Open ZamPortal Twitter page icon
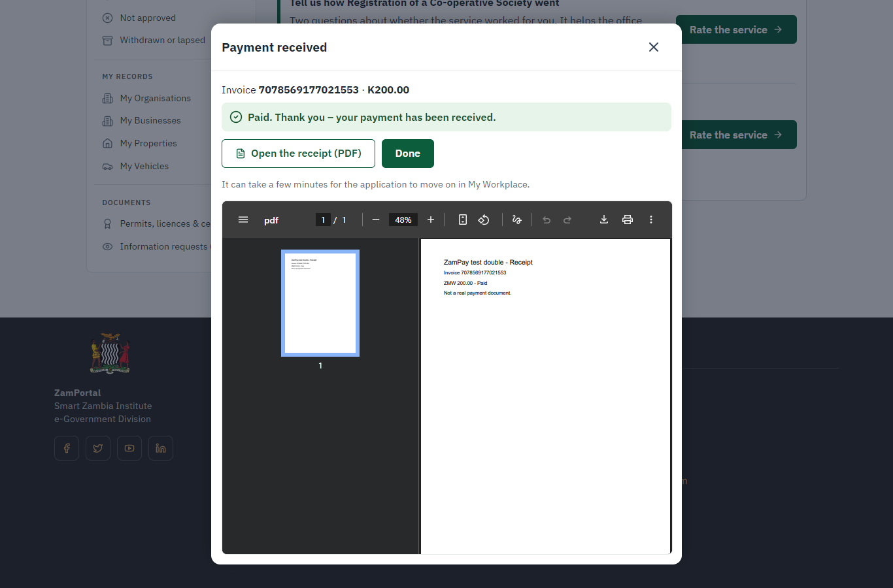 point(98,448)
